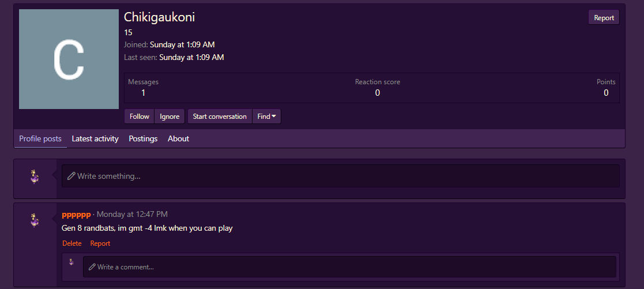Report the profile post by pppppp
Viewport: 644px width, 289px height.
[x=100, y=243]
